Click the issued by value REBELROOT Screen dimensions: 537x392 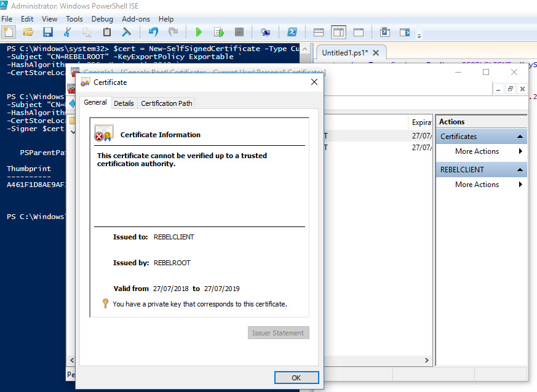click(x=172, y=263)
